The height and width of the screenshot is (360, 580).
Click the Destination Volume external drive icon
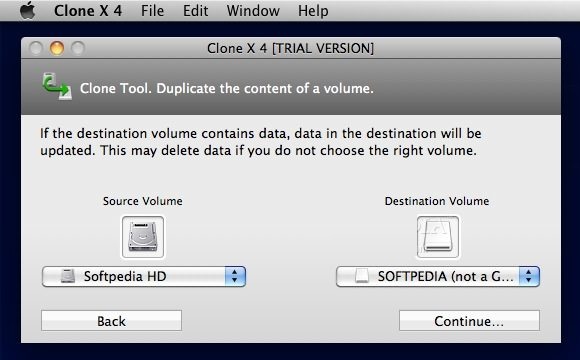(x=438, y=237)
